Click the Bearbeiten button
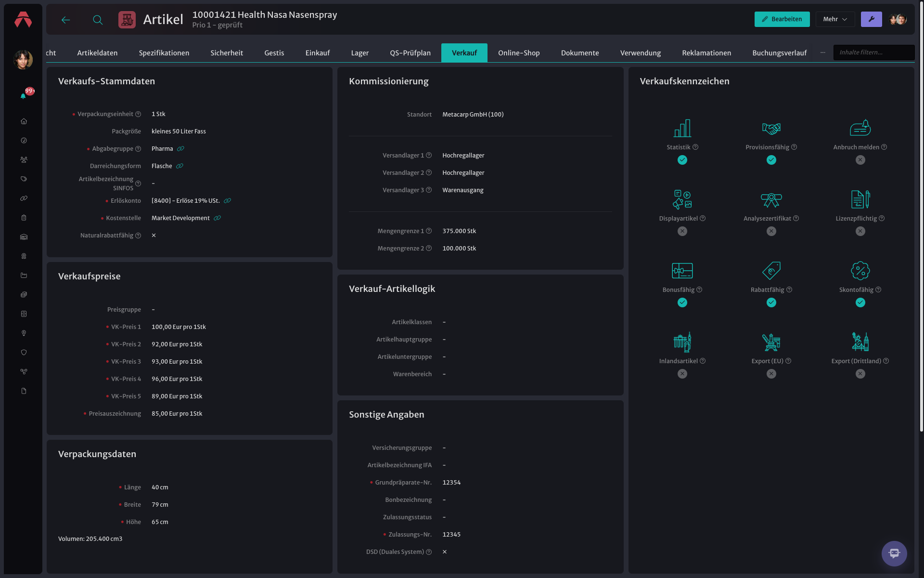 tap(782, 19)
